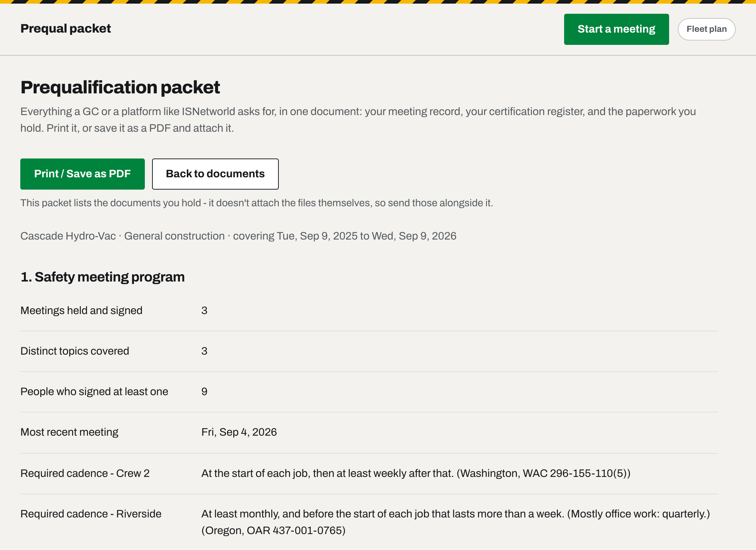Screen dimensions: 756x550
Task: Select the Oregon OAR 437-001-0765 cadence text
Action: click(x=455, y=522)
